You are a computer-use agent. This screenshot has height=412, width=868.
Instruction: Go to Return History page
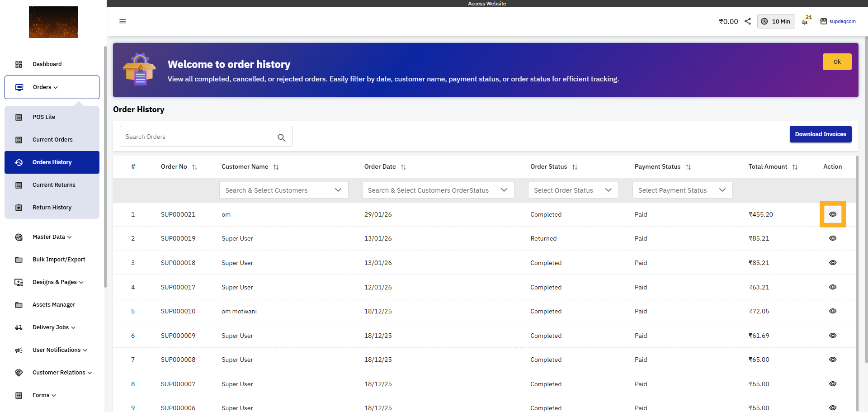point(52,208)
